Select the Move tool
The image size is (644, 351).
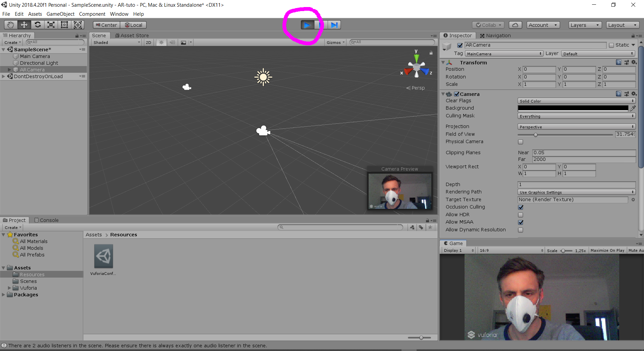pyautogui.click(x=24, y=25)
